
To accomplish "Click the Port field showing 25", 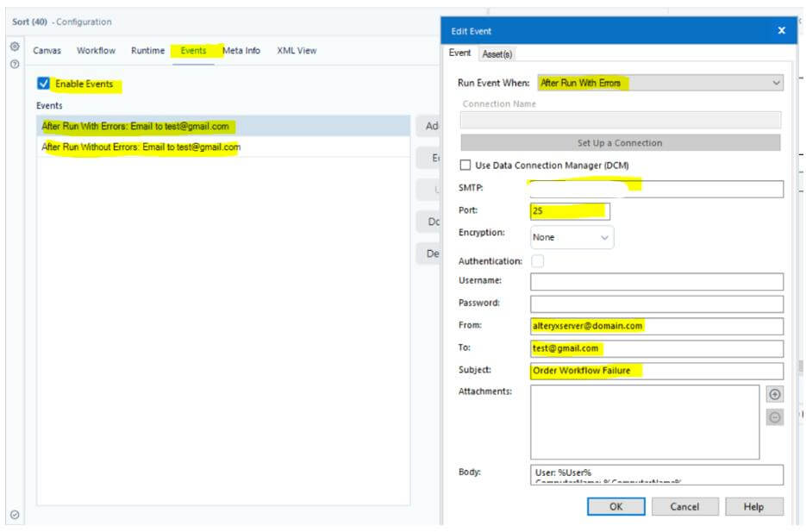I will coord(570,211).
